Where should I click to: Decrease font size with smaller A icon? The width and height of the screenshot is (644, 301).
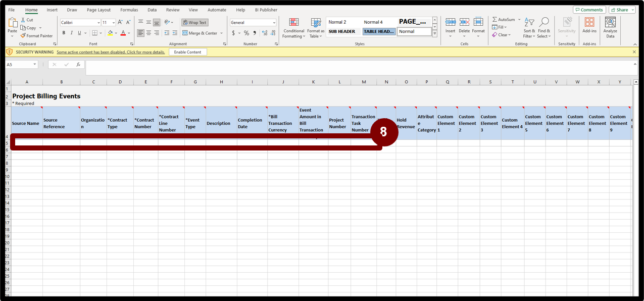click(x=128, y=23)
